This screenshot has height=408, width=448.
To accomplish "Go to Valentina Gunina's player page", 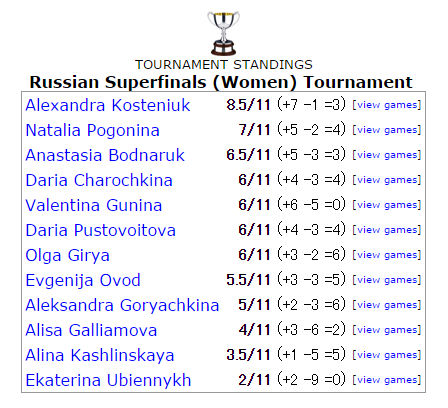I will tap(94, 205).
